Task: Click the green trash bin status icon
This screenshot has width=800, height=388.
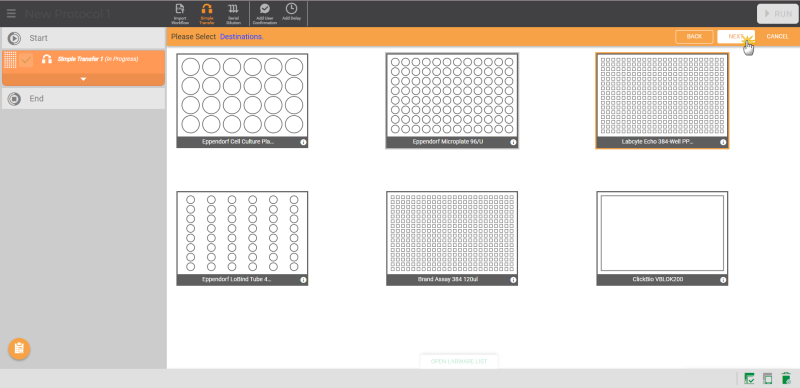Action: pos(786,378)
